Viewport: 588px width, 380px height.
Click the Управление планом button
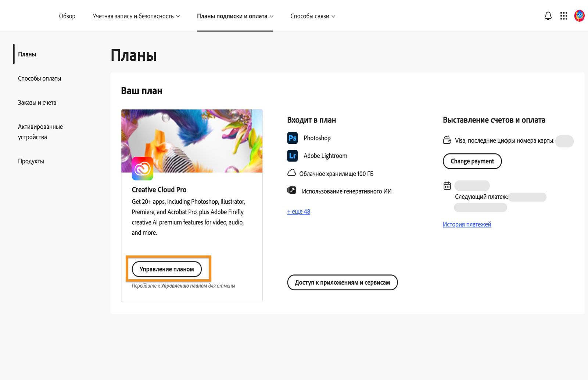click(x=167, y=269)
